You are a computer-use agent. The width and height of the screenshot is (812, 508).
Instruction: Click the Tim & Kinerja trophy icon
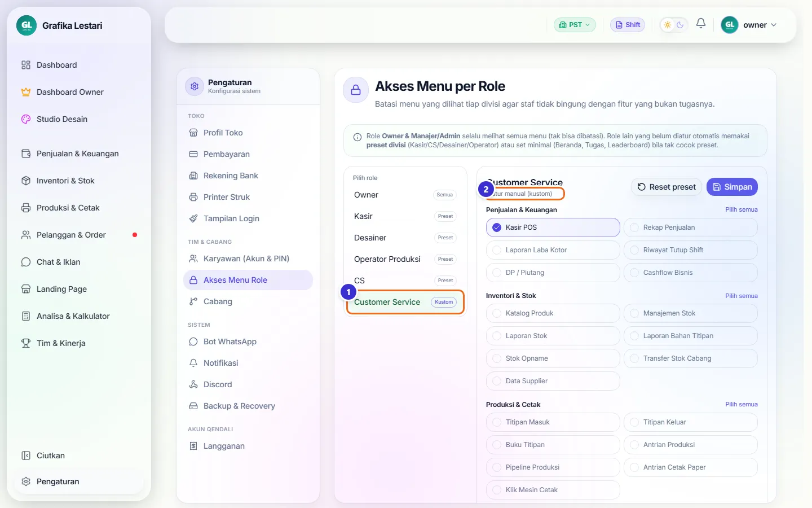click(26, 343)
